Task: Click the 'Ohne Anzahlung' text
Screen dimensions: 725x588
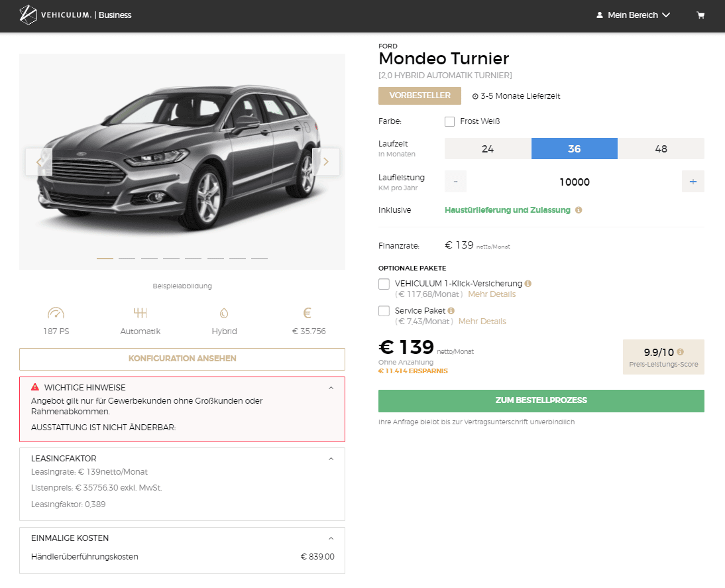Action: pyautogui.click(x=406, y=362)
